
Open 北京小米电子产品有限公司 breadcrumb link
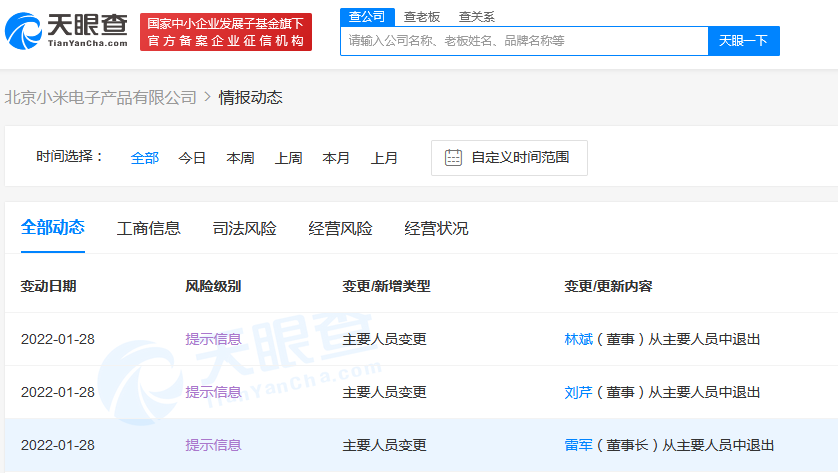tap(101, 98)
